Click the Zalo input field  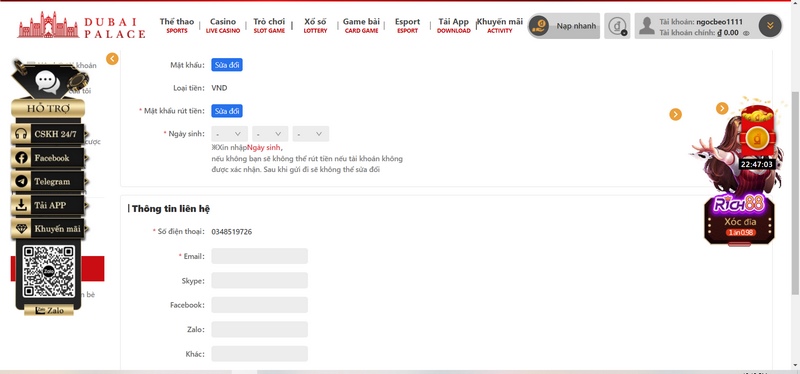[x=260, y=329]
